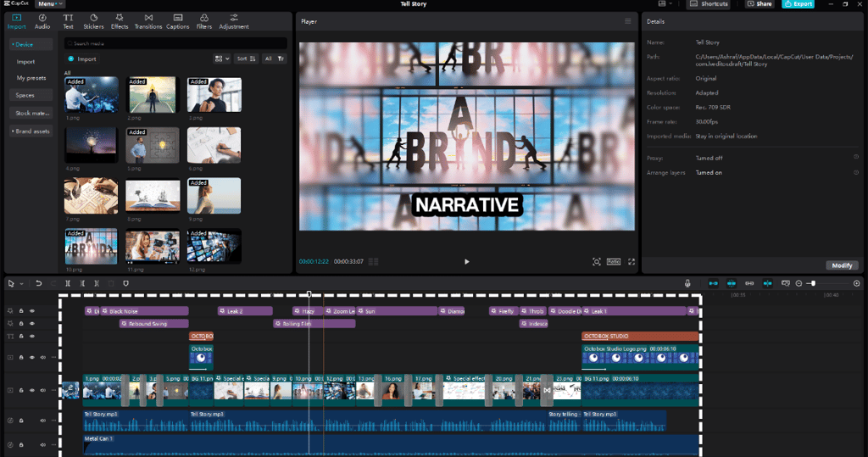This screenshot has height=457, width=868.
Task: Click the fullscreen icon in the player
Action: coord(631,261)
